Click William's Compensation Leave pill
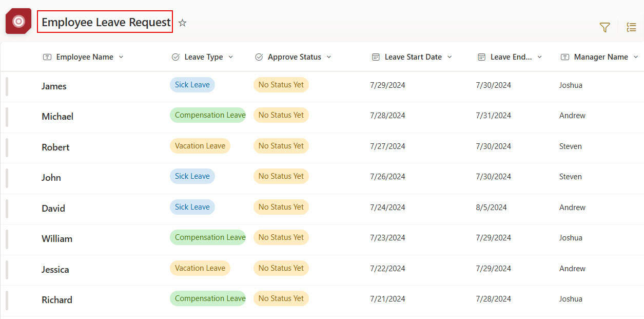The image size is (644, 319). [208, 237]
